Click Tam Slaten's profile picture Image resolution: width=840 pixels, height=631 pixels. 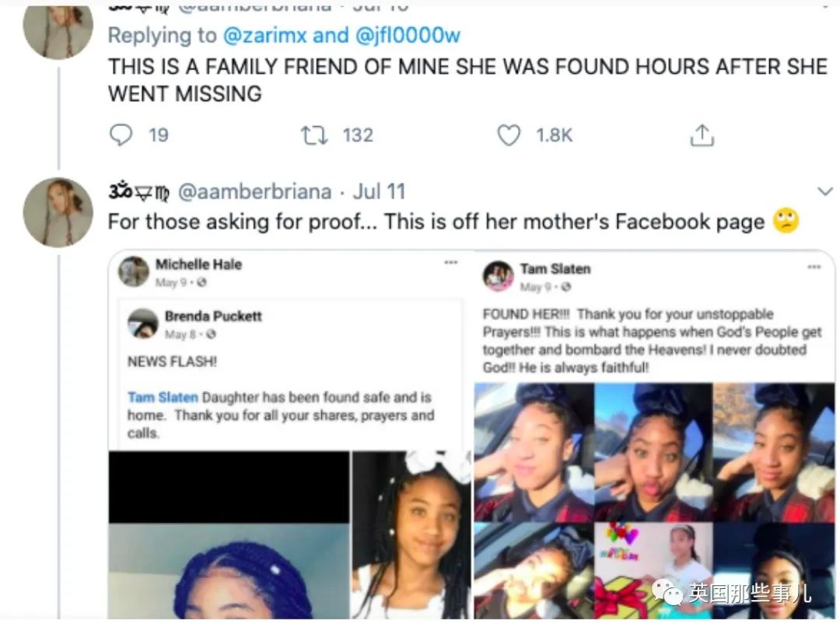coord(498,276)
